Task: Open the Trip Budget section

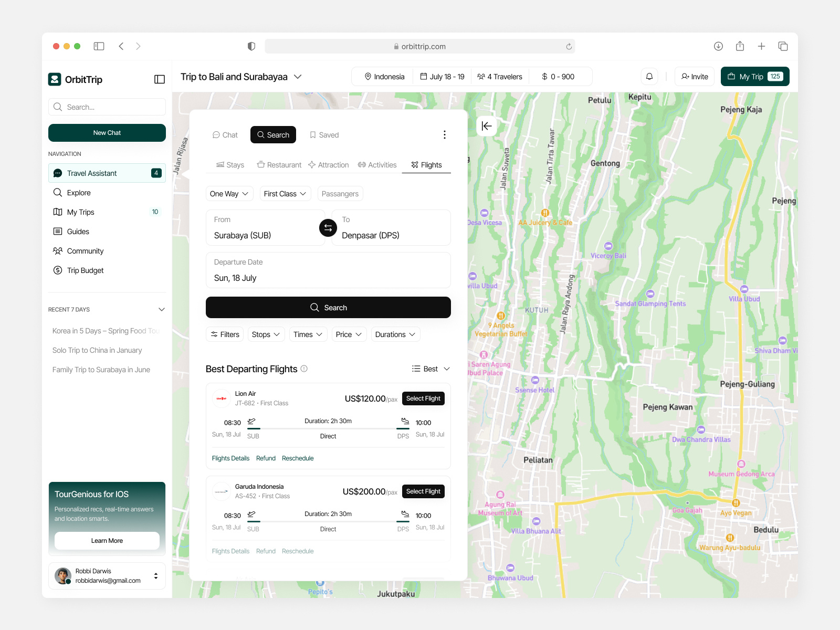Action: coord(84,270)
